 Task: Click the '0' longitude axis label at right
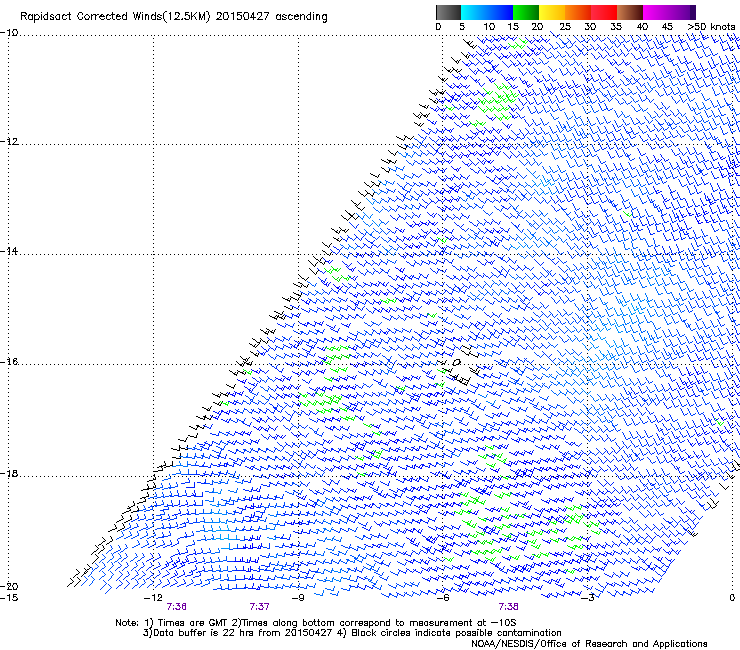(732, 598)
